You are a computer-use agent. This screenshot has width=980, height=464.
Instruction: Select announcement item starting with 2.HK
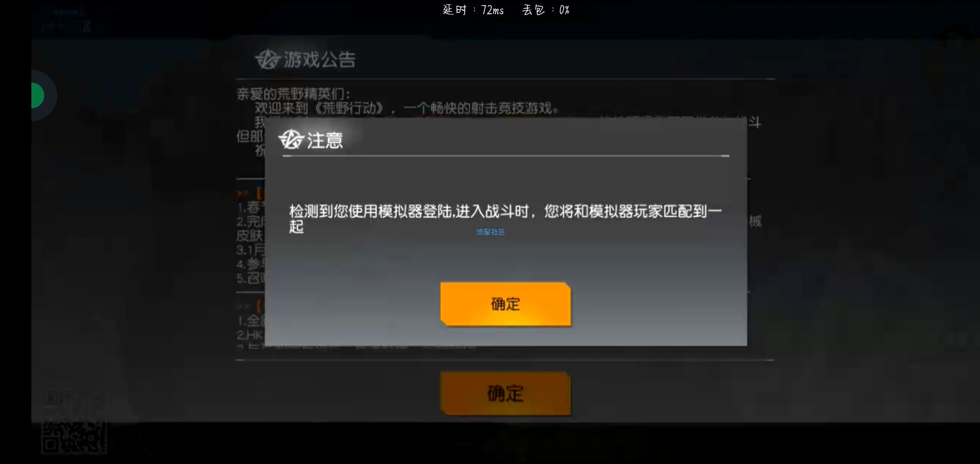(250, 335)
